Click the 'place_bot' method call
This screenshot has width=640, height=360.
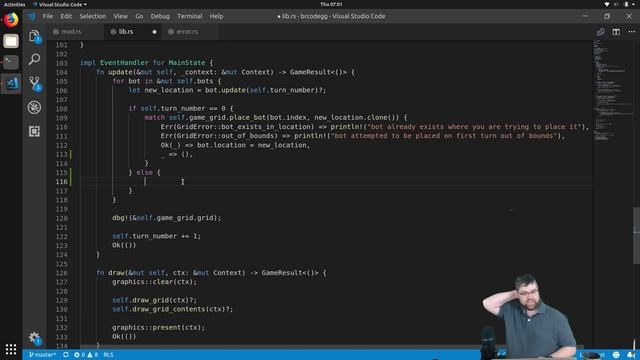pyautogui.click(x=247, y=117)
